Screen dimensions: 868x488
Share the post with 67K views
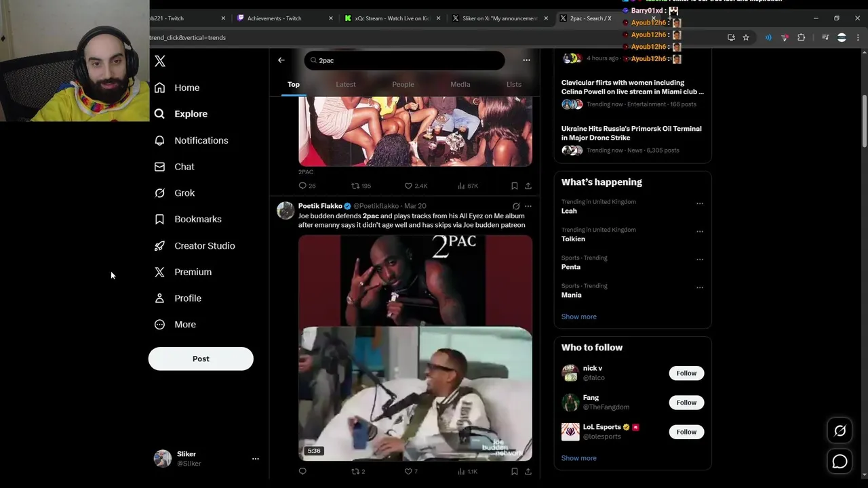(x=528, y=186)
